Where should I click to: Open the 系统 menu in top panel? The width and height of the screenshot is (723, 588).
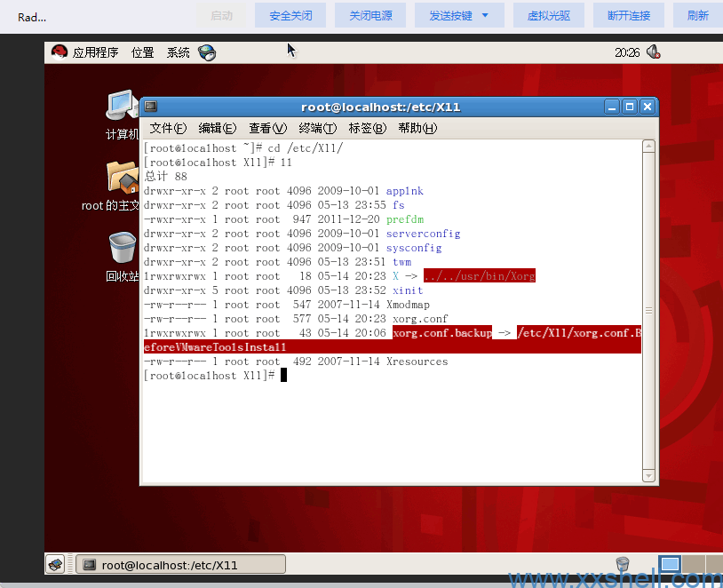[178, 52]
